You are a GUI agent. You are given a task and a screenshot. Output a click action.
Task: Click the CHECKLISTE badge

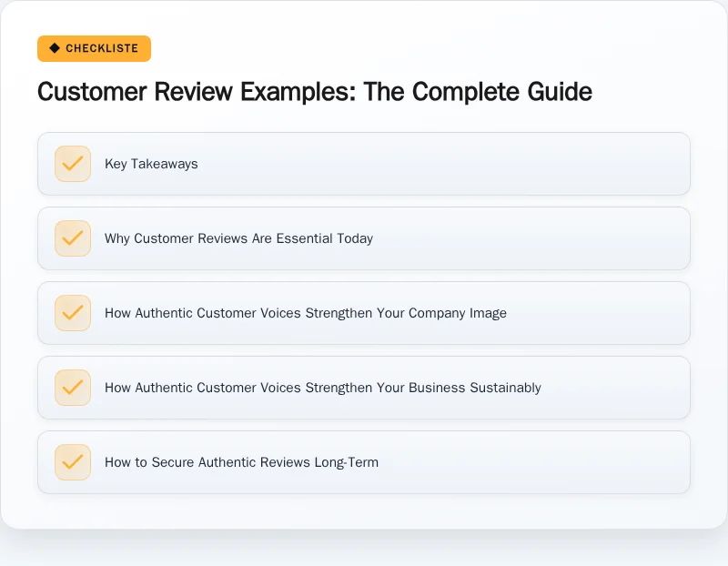(x=95, y=48)
